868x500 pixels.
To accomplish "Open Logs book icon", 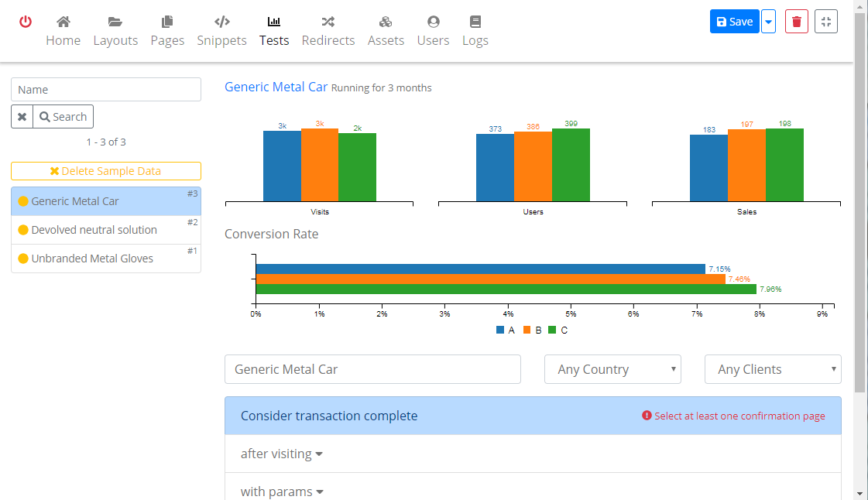I will (x=475, y=22).
